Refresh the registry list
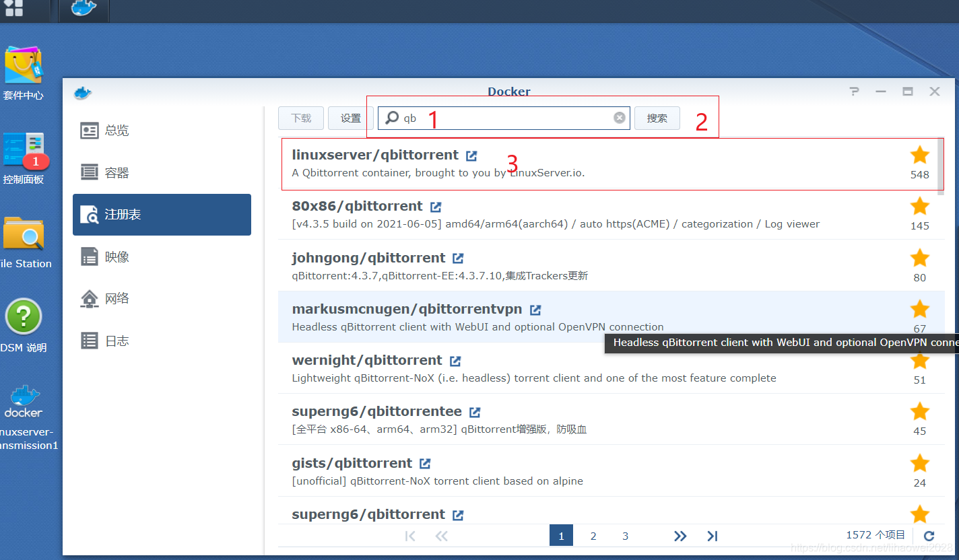The width and height of the screenshot is (959, 560). [x=929, y=536]
